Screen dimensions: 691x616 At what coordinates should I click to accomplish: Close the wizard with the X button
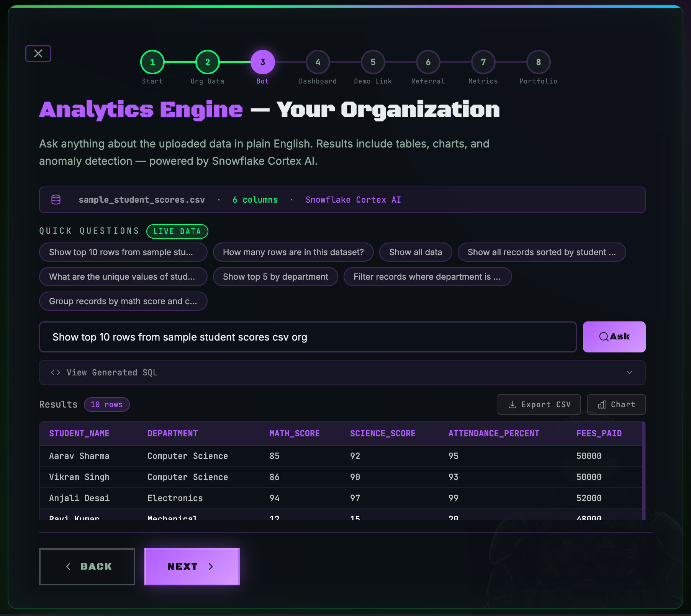click(38, 54)
